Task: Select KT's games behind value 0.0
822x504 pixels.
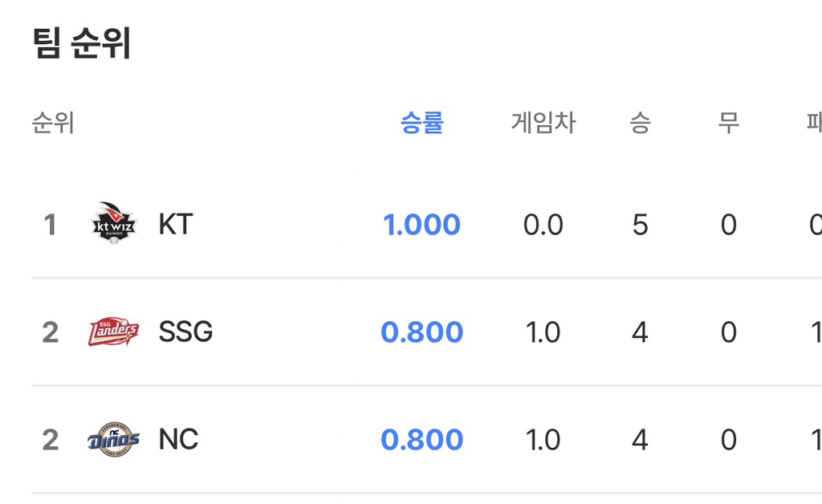Action: point(543,226)
